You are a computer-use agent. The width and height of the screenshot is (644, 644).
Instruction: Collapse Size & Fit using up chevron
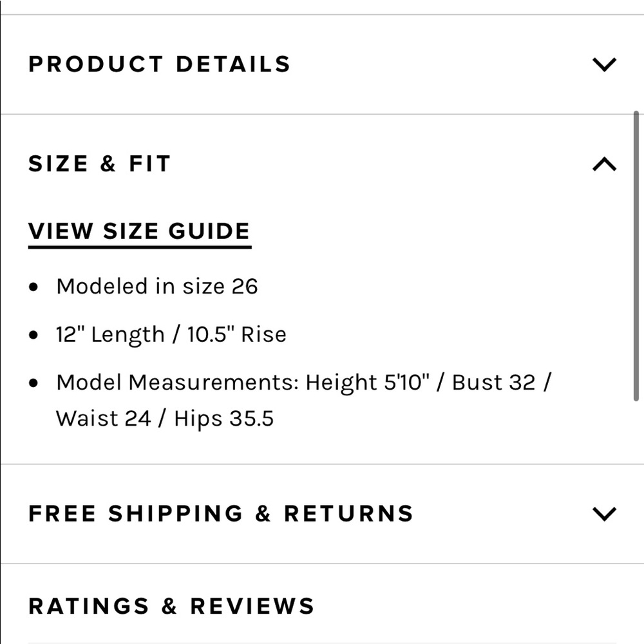604,164
